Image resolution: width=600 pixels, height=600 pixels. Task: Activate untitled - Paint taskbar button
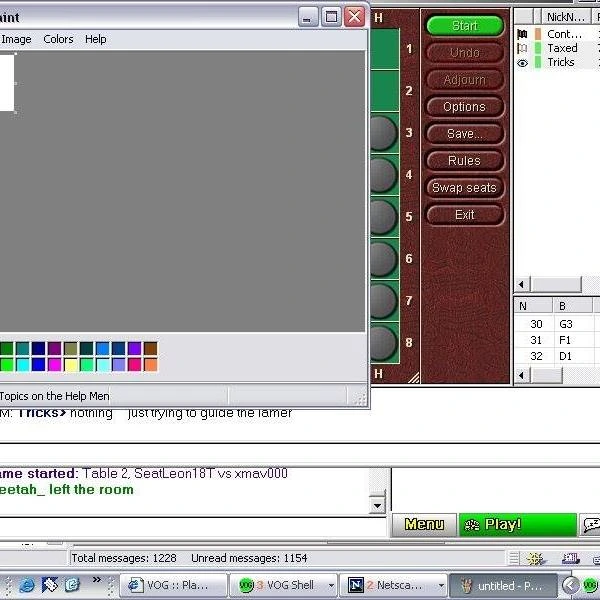click(x=504, y=586)
